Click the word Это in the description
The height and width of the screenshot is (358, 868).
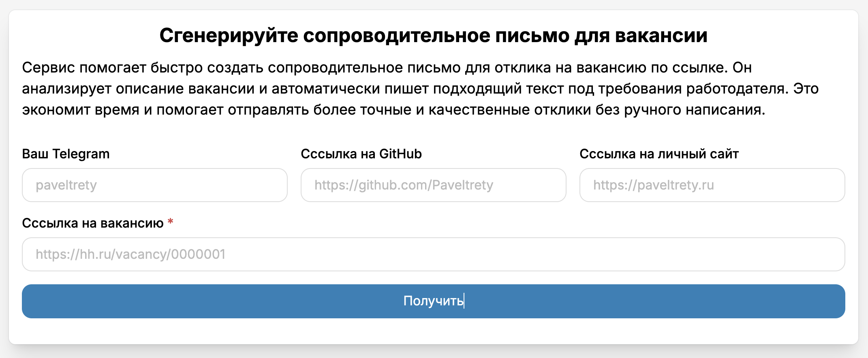click(806, 89)
